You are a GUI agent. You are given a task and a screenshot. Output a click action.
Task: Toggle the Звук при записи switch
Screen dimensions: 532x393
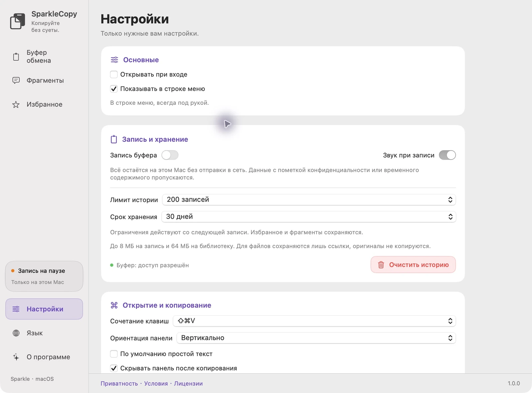(x=447, y=155)
